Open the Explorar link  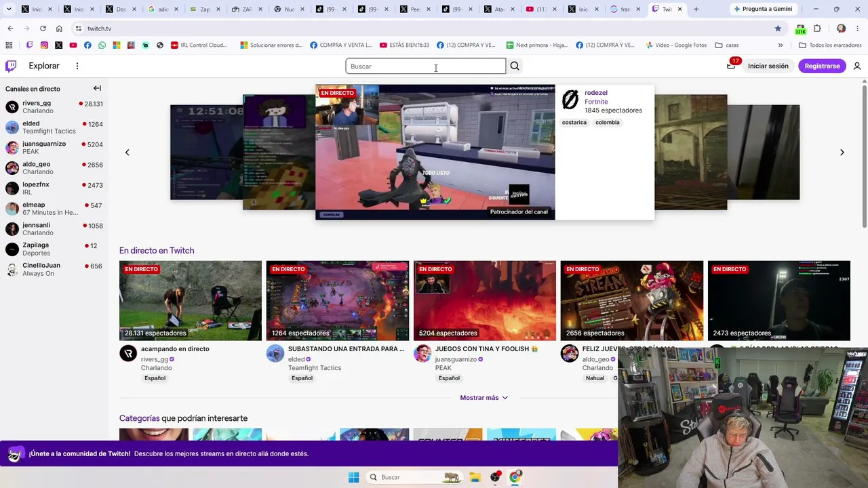44,66
